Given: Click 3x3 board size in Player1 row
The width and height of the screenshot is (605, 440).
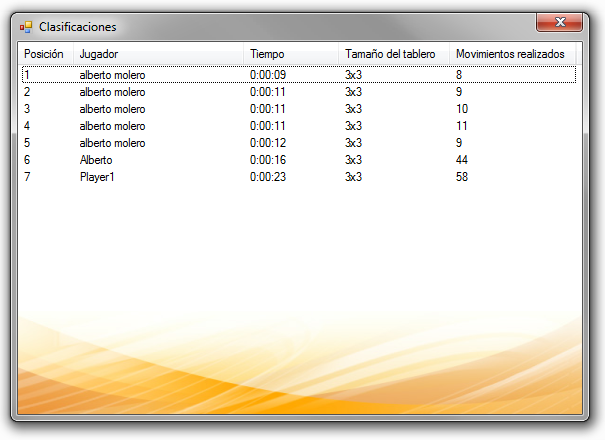Looking at the screenshot, I should coord(353,177).
